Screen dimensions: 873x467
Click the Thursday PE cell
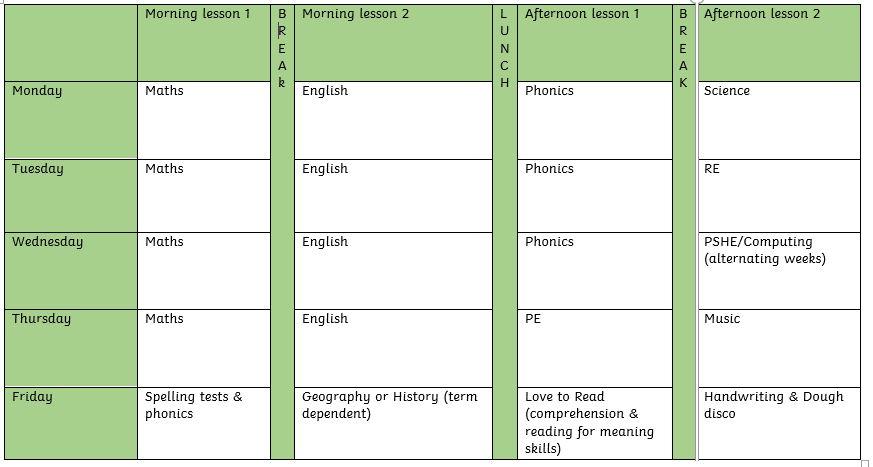595,348
